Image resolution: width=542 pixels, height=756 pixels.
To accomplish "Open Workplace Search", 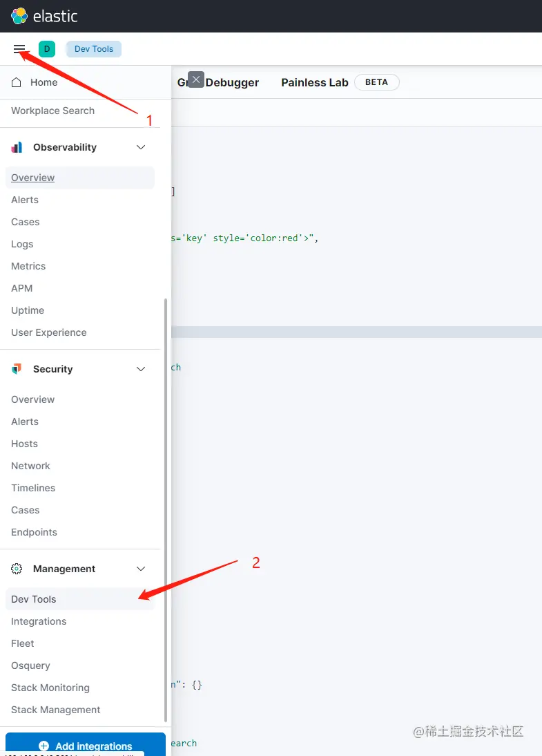I will pyautogui.click(x=53, y=111).
